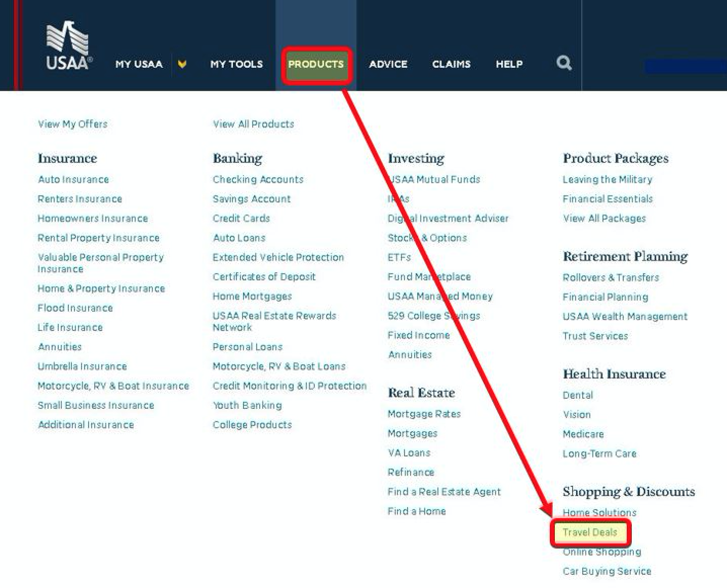Open Small Business Insurance link
727x588 pixels.
96,405
